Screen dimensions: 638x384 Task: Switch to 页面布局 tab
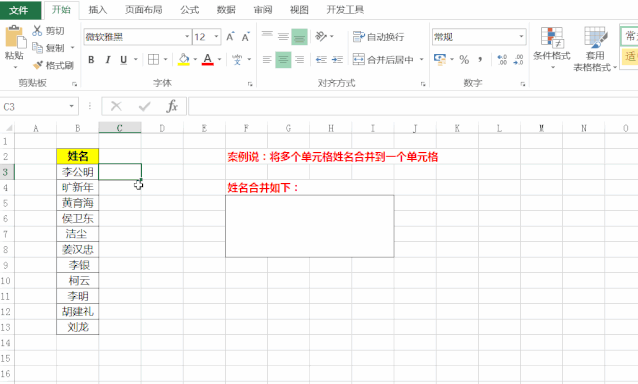pos(143,10)
